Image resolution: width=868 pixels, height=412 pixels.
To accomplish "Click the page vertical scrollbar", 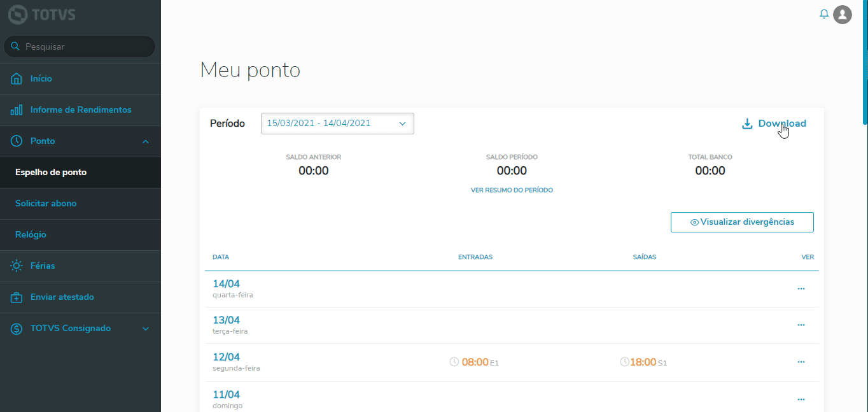I will (x=865, y=64).
